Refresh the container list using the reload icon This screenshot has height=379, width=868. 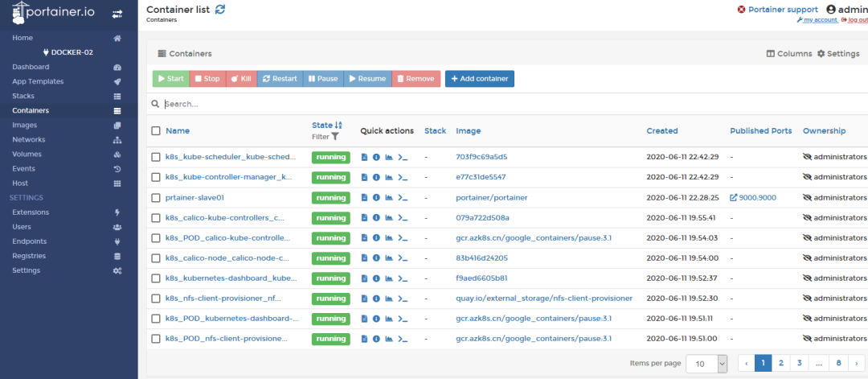220,10
